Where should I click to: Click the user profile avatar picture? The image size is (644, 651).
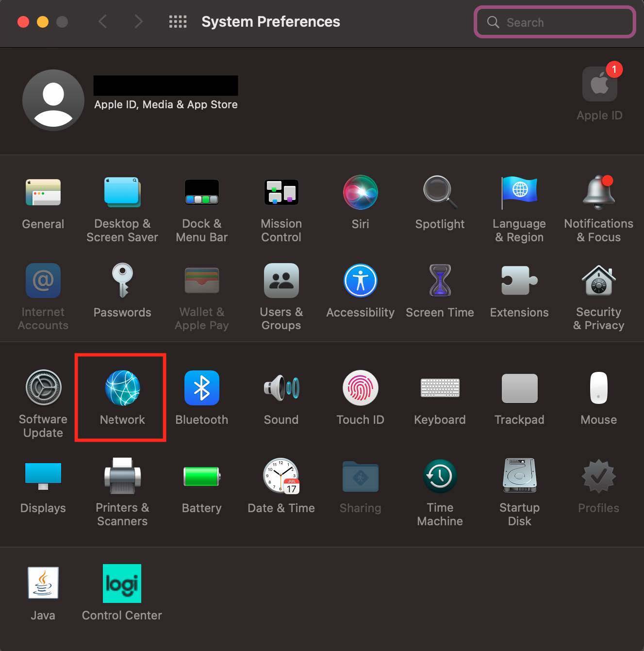click(x=53, y=100)
